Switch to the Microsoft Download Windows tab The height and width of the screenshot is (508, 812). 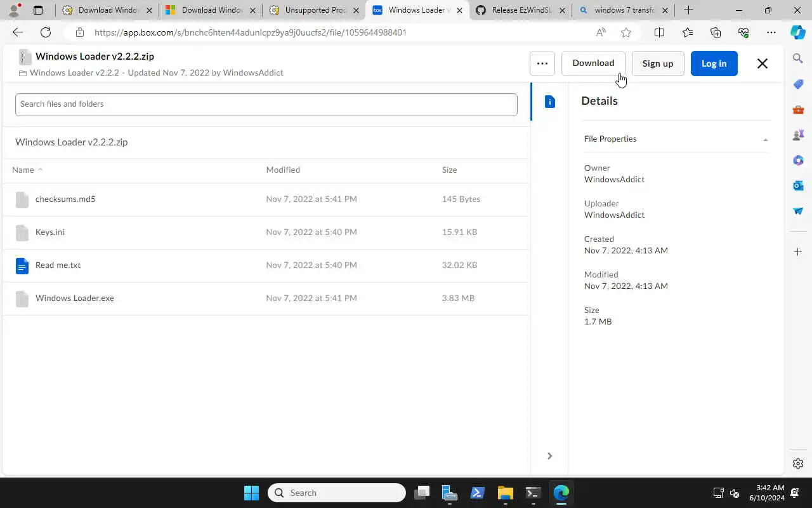coord(210,10)
